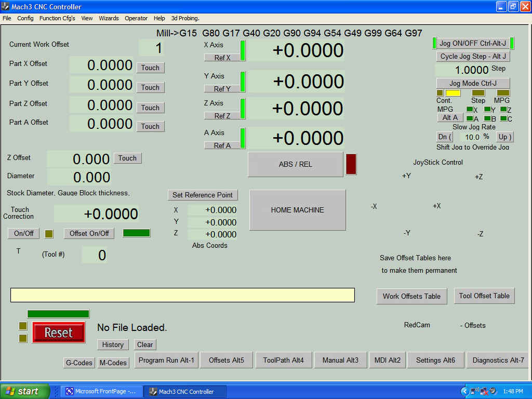Switch to Settings Alt6 screen
The image size is (532, 399).
pyautogui.click(x=435, y=360)
